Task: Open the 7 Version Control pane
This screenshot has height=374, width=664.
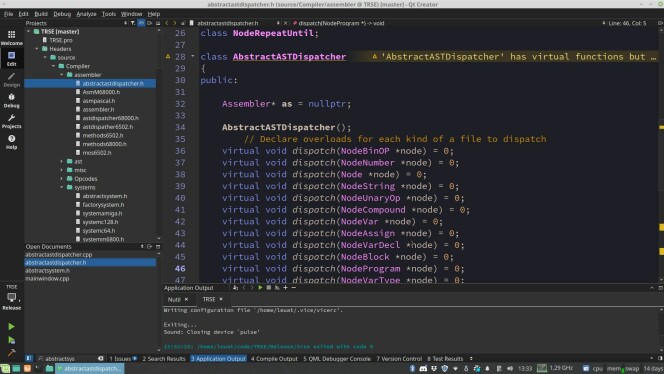Action: tap(399, 358)
